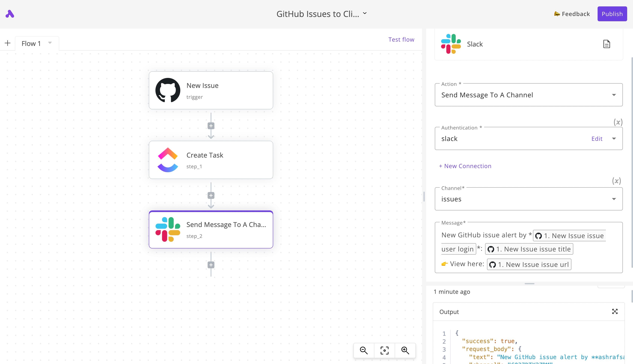Click the panel resize handle above output
Viewport: 633px width, 364px height.
[x=529, y=284]
